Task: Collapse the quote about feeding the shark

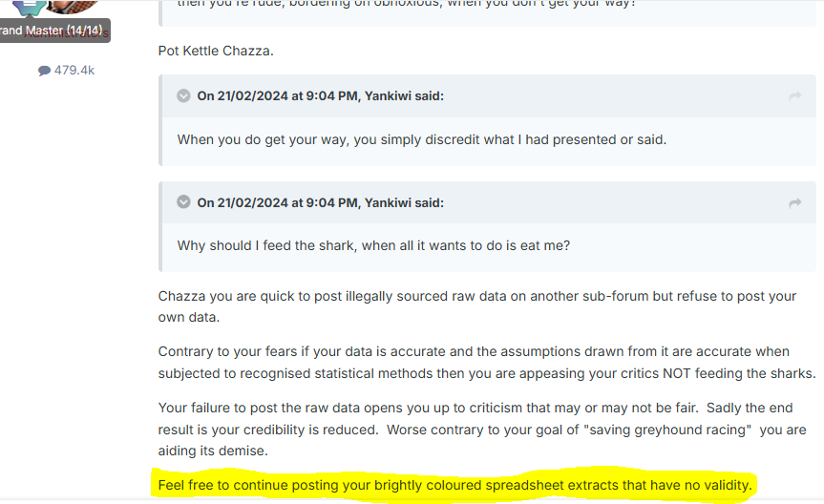Action: click(183, 201)
